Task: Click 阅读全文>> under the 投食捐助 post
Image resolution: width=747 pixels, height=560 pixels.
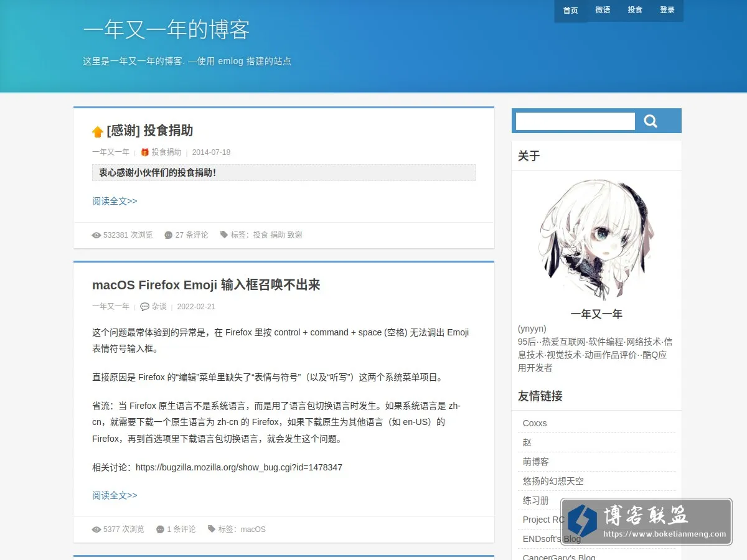Action: point(115,201)
